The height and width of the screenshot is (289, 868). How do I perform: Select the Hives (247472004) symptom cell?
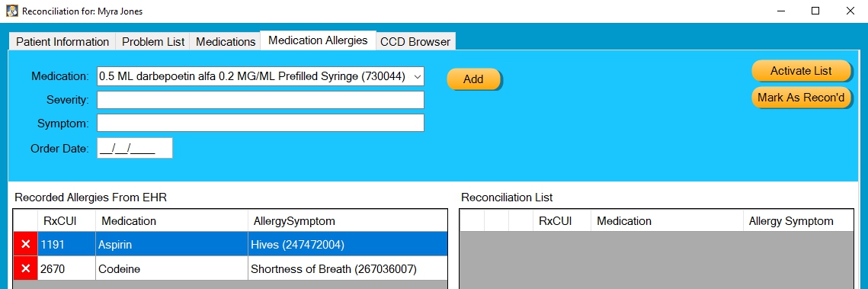click(348, 244)
